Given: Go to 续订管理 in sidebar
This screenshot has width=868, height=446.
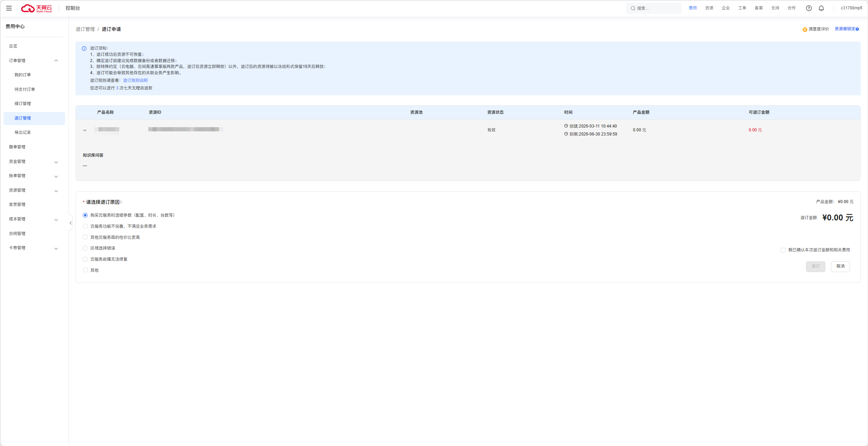Looking at the screenshot, I should pos(23,104).
